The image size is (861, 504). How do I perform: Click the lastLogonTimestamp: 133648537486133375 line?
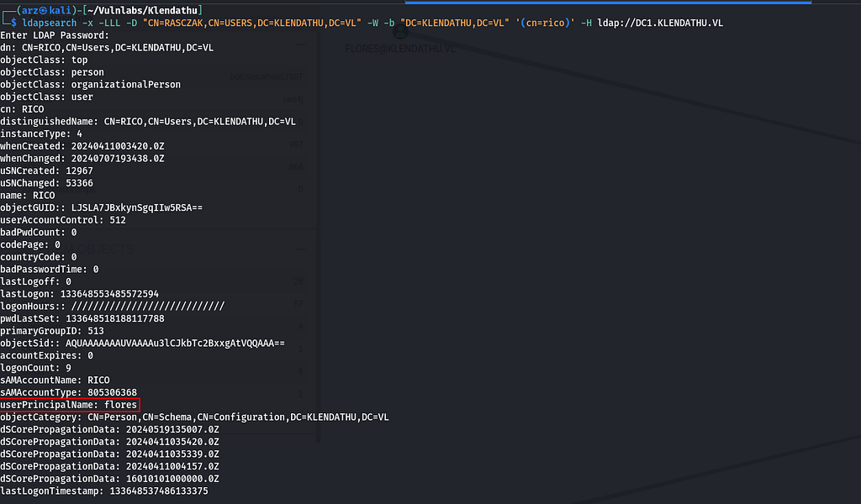[x=104, y=491]
